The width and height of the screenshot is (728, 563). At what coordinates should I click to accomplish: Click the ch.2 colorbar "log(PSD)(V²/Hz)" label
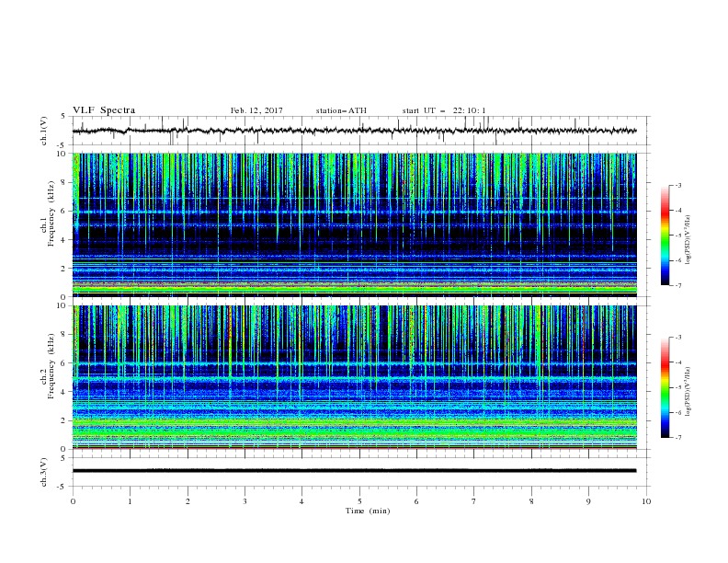click(688, 391)
